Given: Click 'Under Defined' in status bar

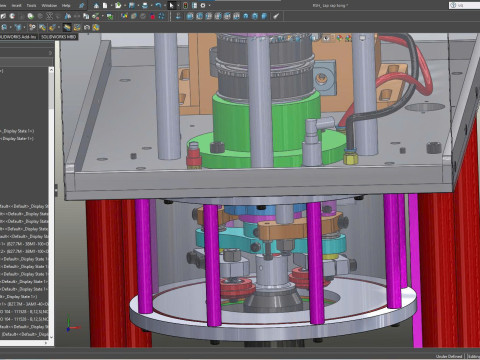Looking at the screenshot, I should pos(449,356).
